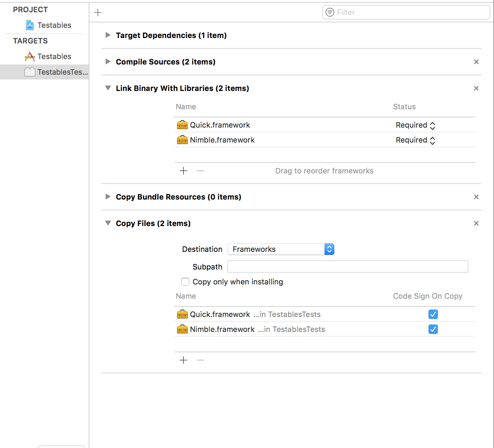Remove a file from Copy Files phase
Image resolution: width=494 pixels, height=448 pixels.
coord(200,360)
